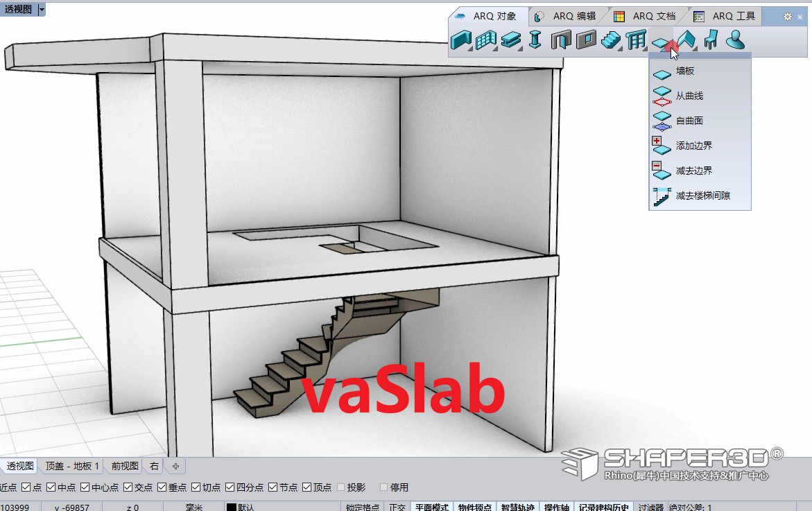Toggle the 节点 osnap checkbox

(x=273, y=487)
